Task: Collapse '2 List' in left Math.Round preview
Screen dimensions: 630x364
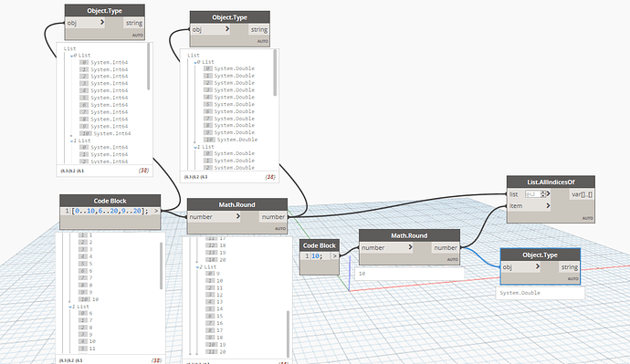Action: (197, 267)
